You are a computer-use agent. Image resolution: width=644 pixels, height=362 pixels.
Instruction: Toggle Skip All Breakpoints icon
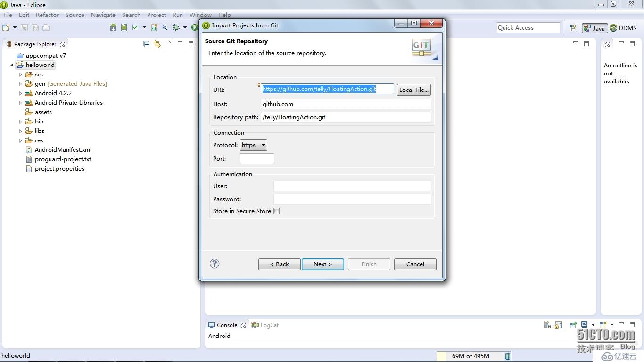[165, 27]
